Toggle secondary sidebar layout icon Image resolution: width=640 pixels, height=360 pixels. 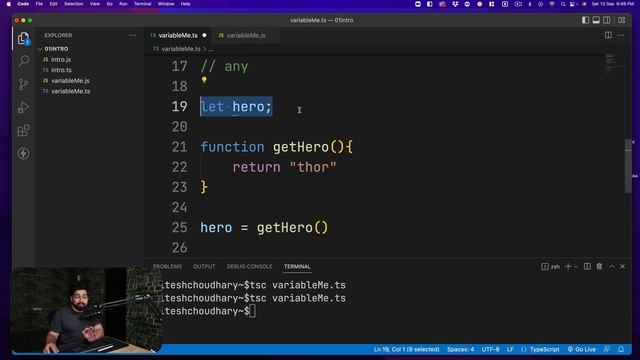[x=607, y=20]
